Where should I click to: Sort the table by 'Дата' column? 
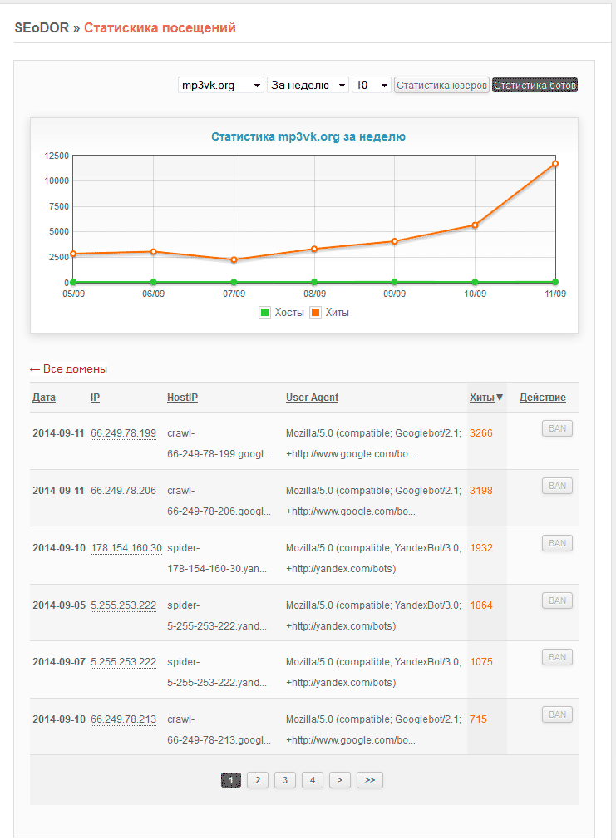(44, 398)
